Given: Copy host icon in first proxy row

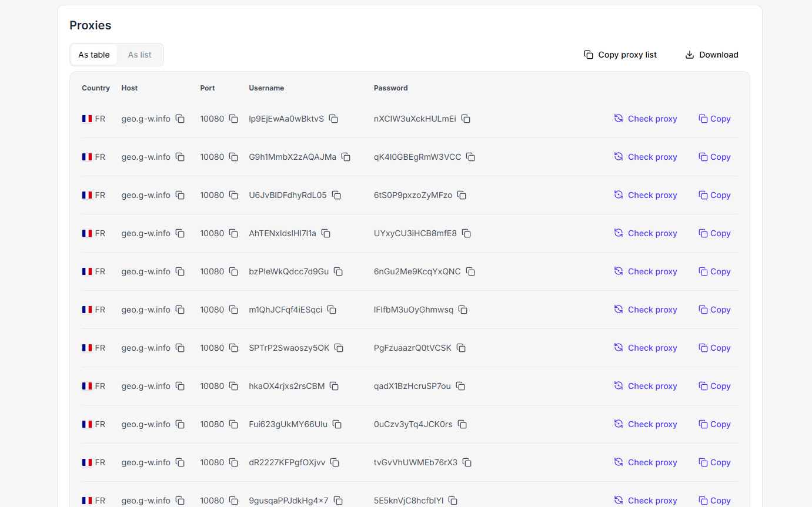Looking at the screenshot, I should (x=180, y=119).
